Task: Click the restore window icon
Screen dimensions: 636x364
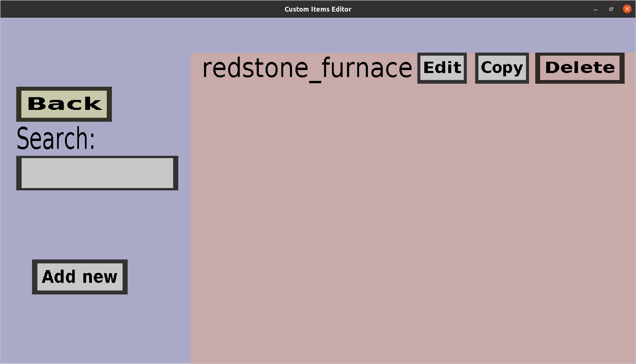Action: point(611,9)
